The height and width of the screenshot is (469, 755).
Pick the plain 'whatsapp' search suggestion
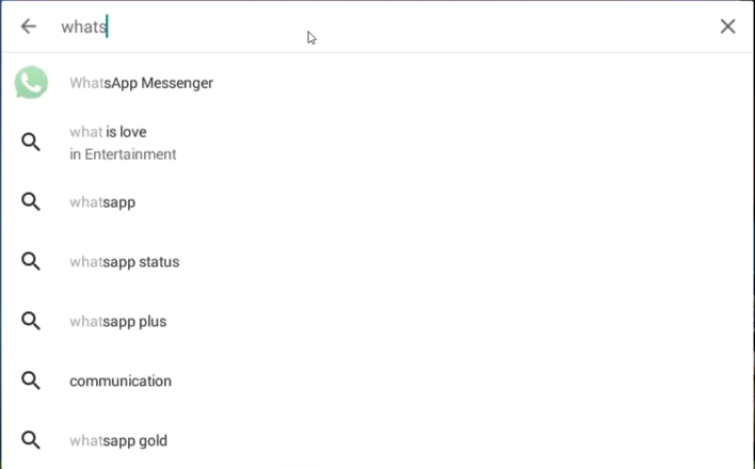[102, 202]
